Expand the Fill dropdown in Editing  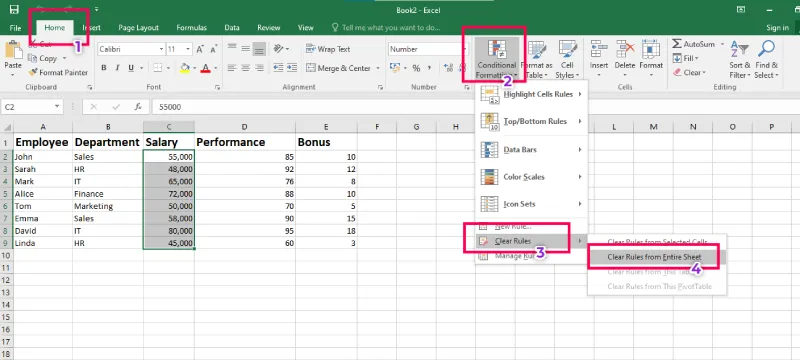tap(697, 59)
